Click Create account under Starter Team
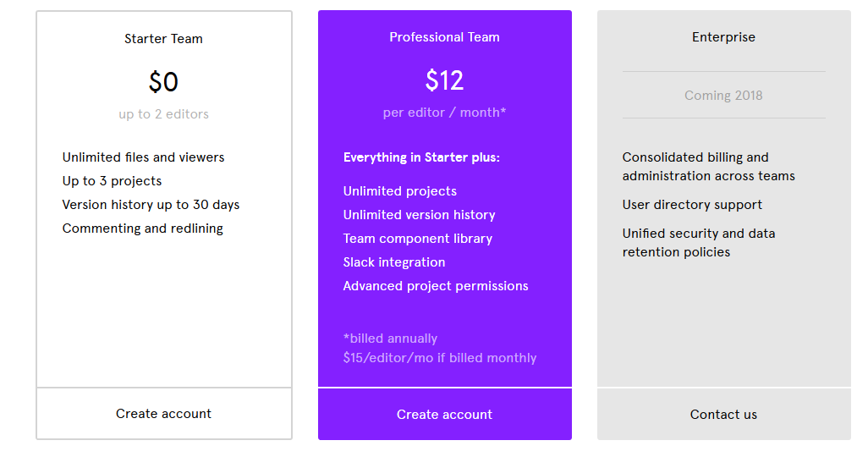Image resolution: width=868 pixels, height=457 pixels. 163,414
